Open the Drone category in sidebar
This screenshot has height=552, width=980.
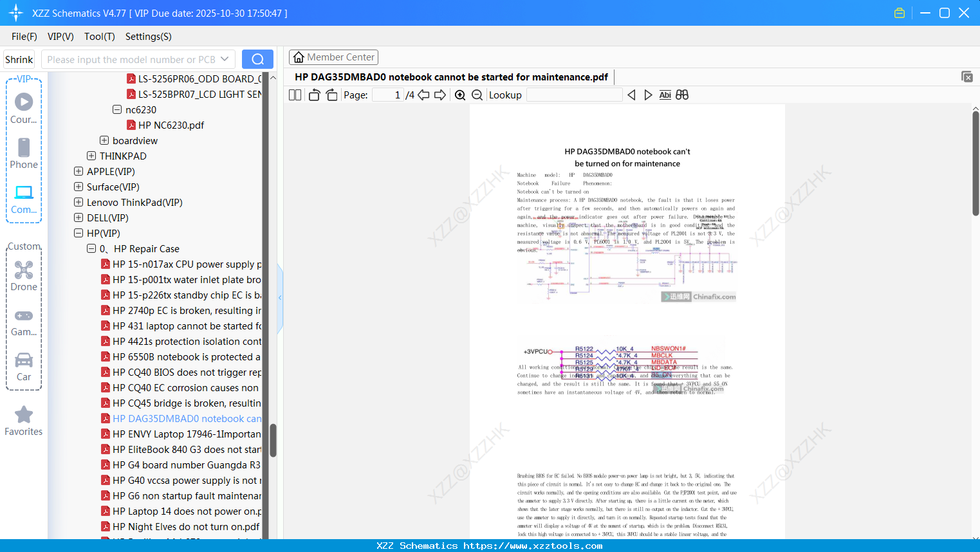[x=24, y=275]
